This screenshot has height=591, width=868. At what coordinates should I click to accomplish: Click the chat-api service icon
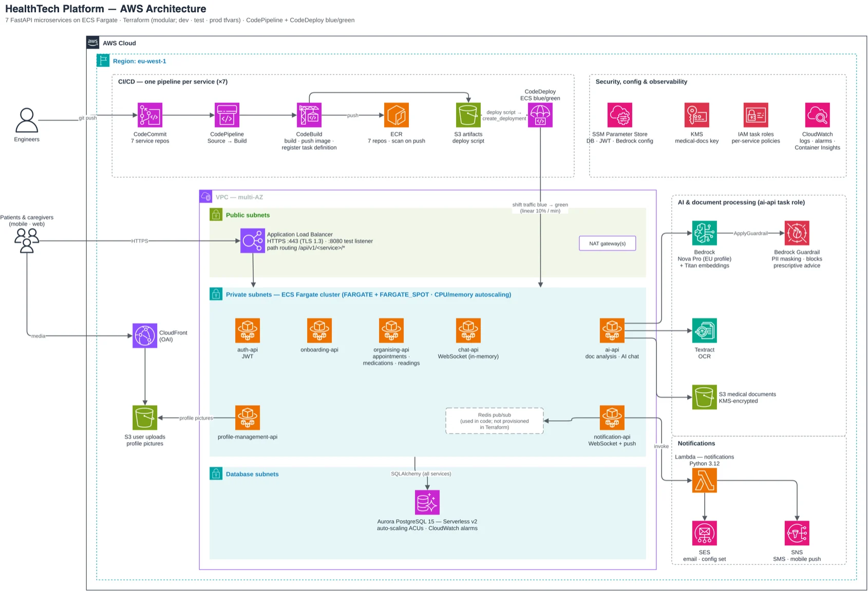pos(468,331)
